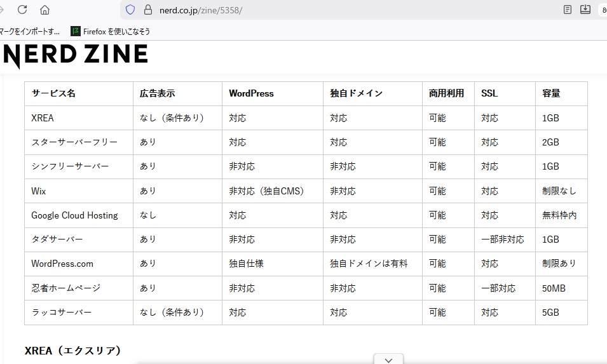Select 'Google Cloud Hosting' table cell
This screenshot has height=364, width=607.
pyautogui.click(x=74, y=215)
